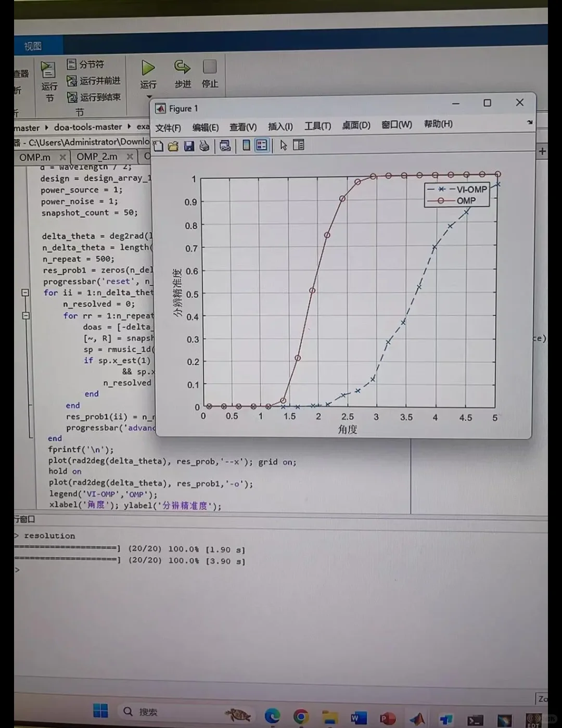Print the figure from Figure toolbar
The image size is (562, 728).
click(205, 146)
